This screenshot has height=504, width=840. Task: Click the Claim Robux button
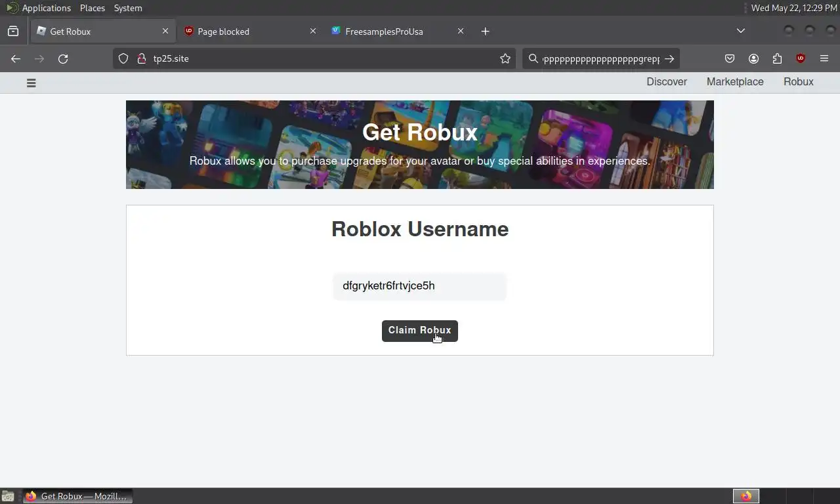coord(420,331)
